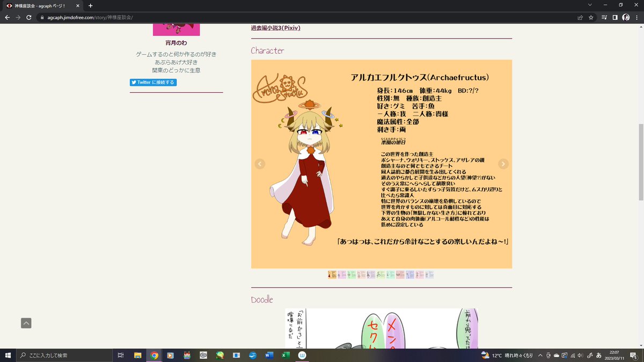Screen dimensions: 644x362
Task: View site information via the lock icon
Action: click(42, 17)
